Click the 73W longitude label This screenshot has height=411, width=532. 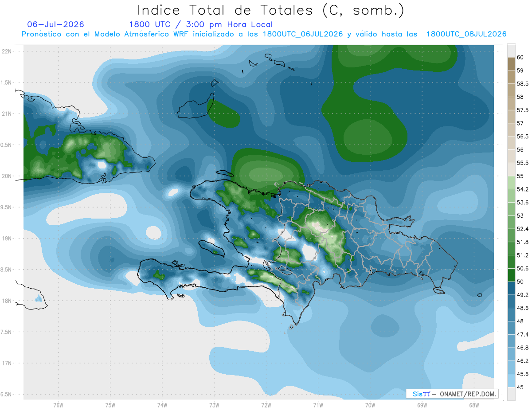point(214,405)
